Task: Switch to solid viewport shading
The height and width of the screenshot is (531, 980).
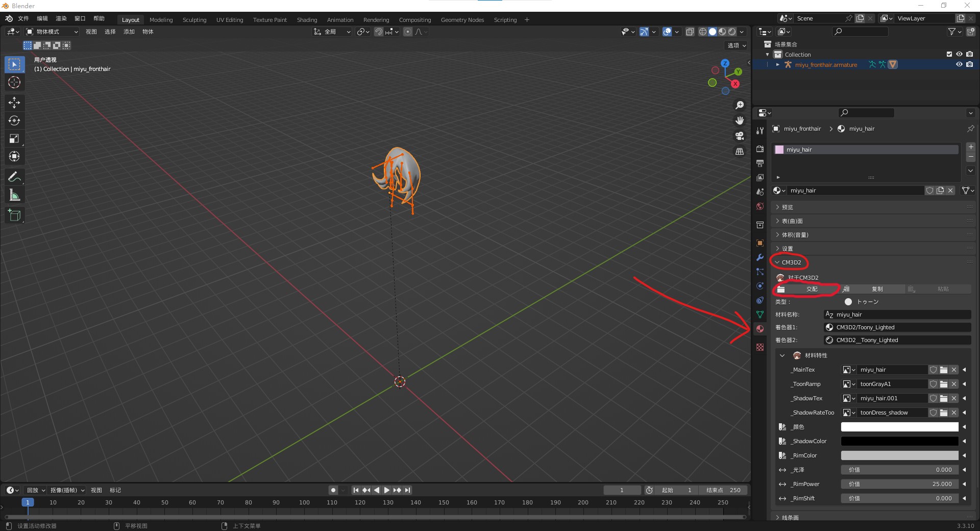Action: pos(713,32)
